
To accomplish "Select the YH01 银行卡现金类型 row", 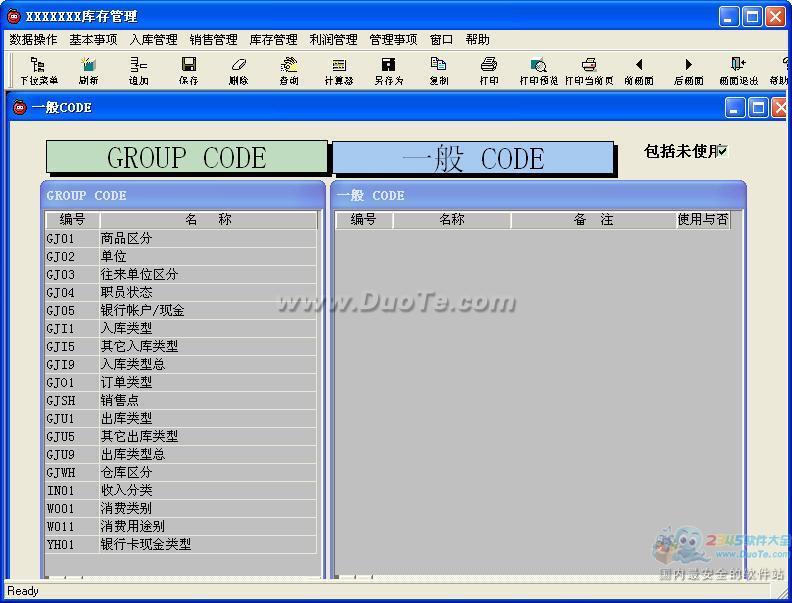I will [x=181, y=545].
